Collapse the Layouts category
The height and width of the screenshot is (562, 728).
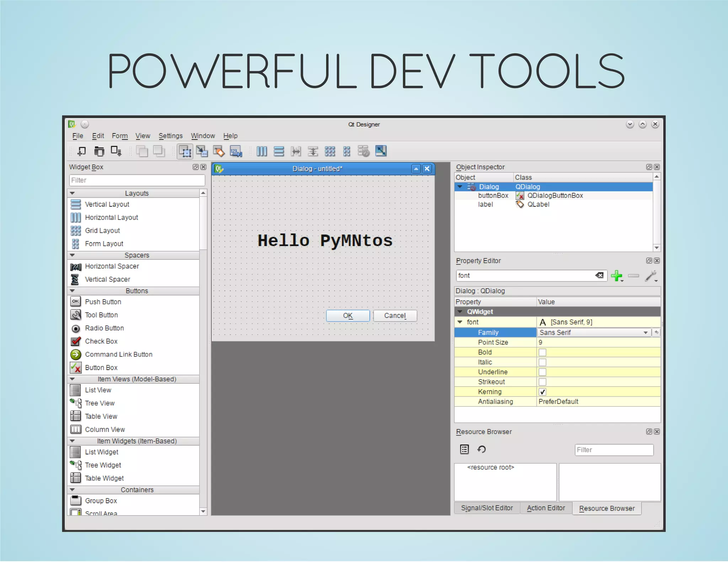[73, 193]
